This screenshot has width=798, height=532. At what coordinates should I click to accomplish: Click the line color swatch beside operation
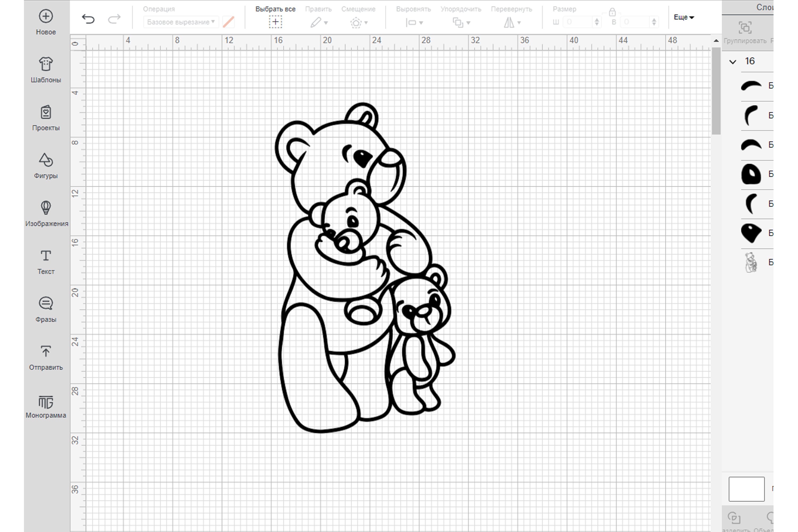pyautogui.click(x=228, y=22)
